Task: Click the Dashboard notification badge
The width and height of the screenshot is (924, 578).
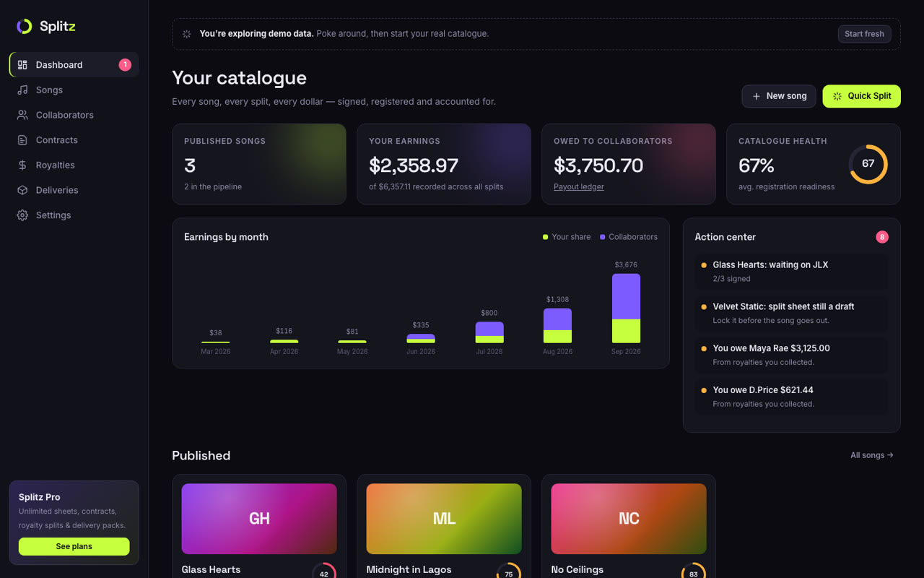Action: click(x=125, y=65)
